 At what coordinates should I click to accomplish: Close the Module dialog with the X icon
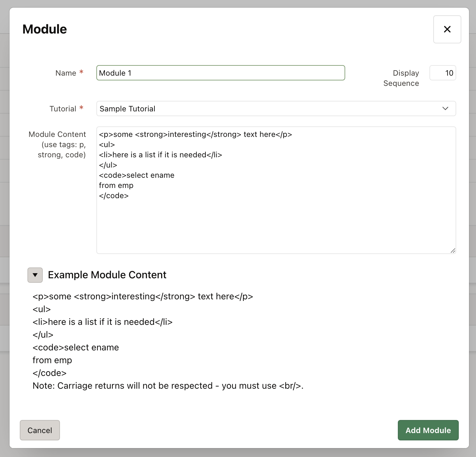click(x=447, y=29)
